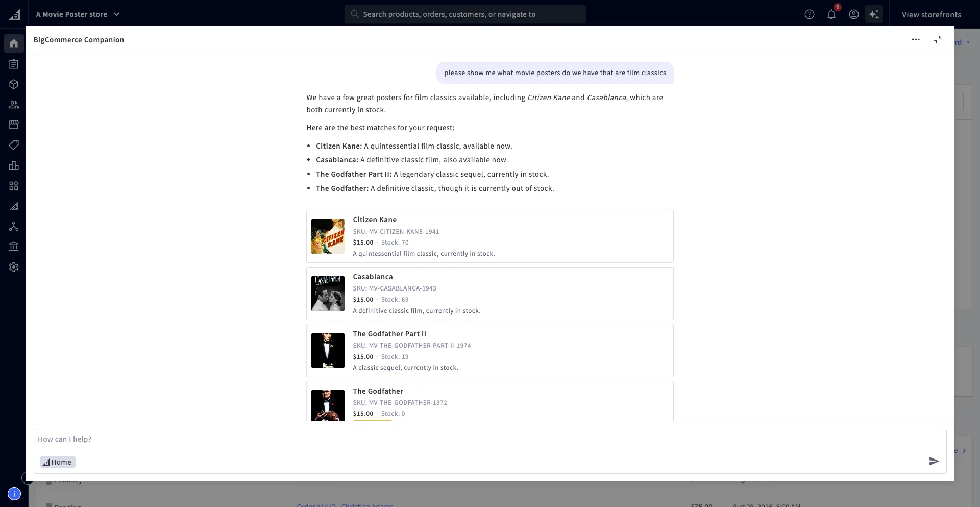Image resolution: width=980 pixels, height=507 pixels.
Task: Click the Stock: 19 value
Action: pos(395,357)
